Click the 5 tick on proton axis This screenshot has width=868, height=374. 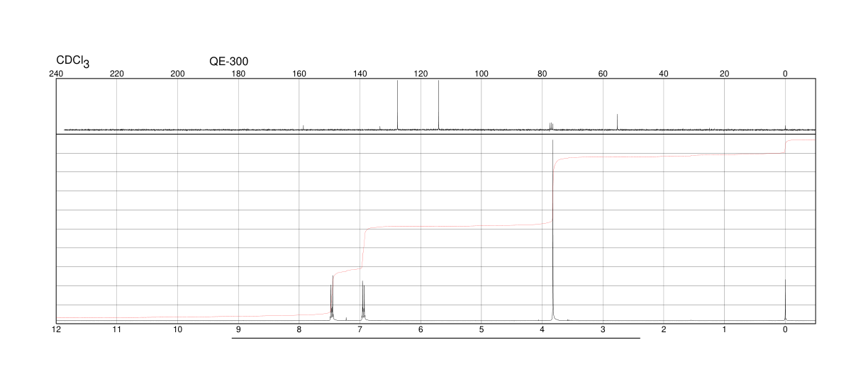(482, 329)
